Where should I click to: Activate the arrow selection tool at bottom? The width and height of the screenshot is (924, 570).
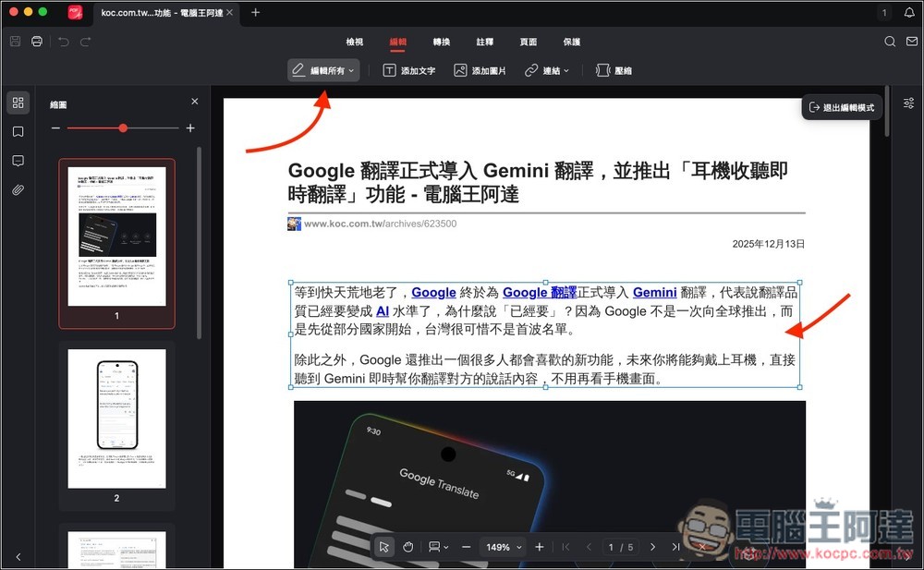[x=384, y=546]
